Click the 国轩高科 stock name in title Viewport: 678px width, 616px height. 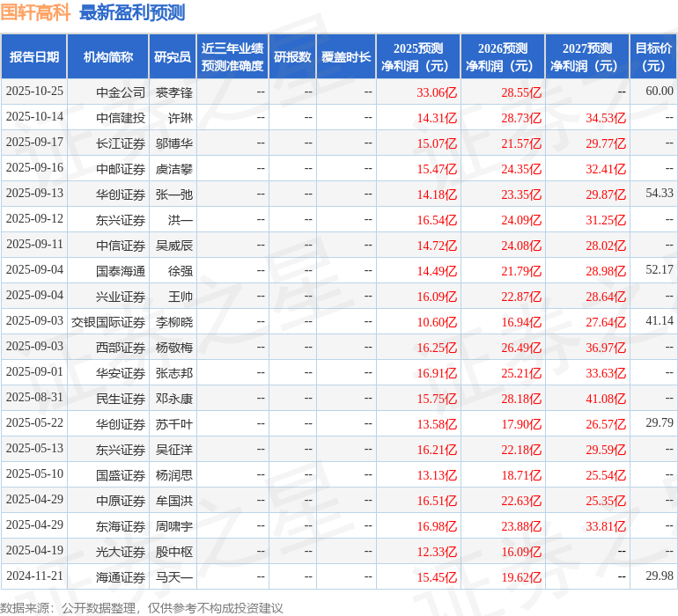pos(36,12)
